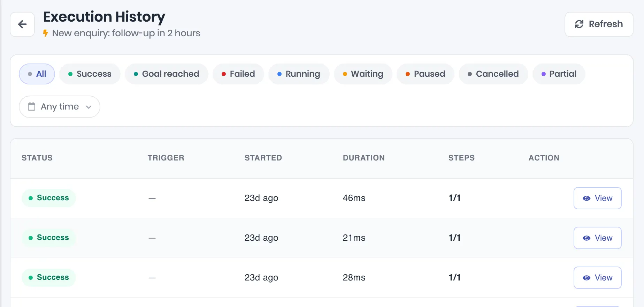This screenshot has width=644, height=307.
Task: Open the Any time dropdown
Action: point(60,107)
